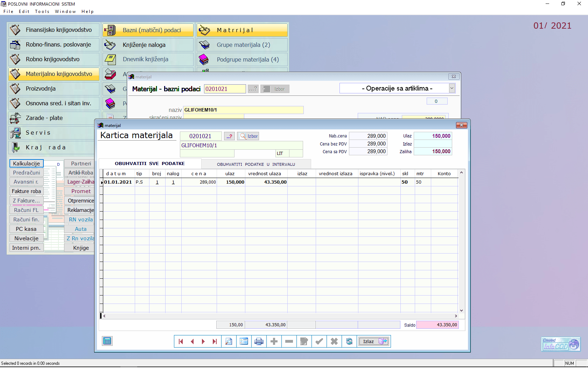Open Knjiženje naloga
Viewport: 588px width, 377px height.
coord(148,45)
